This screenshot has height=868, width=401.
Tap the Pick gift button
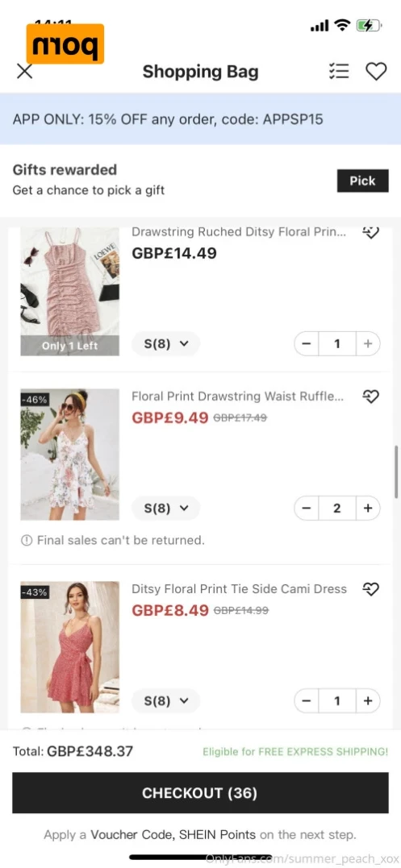[x=363, y=181]
